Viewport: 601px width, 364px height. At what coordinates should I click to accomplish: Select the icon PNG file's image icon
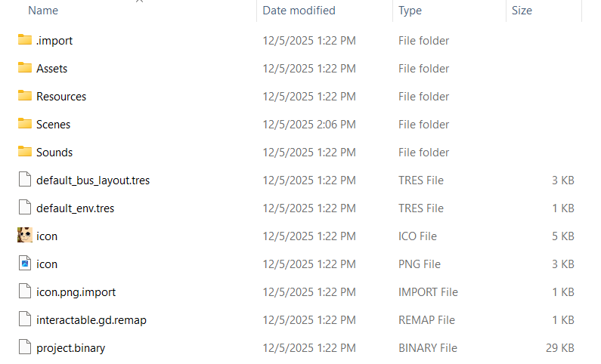25,264
